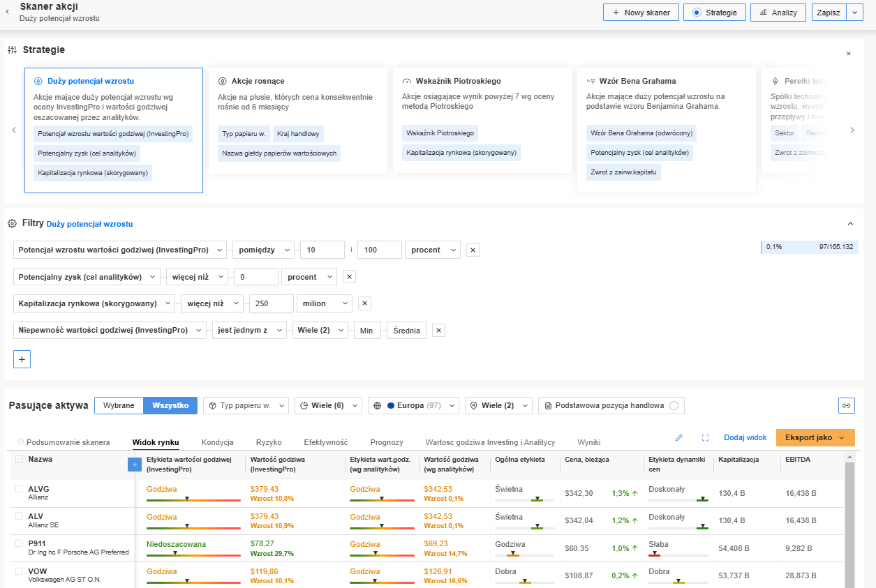876x588 pixels.
Task: Open the pomiędzy condition dropdown
Action: [x=263, y=250]
